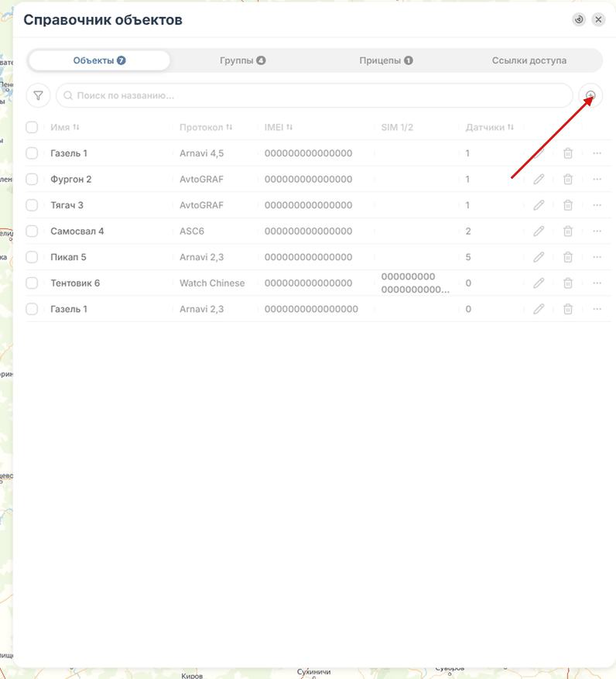Image resolution: width=616 pixels, height=679 pixels.
Task: Check the Газель 1 Arnavi 2,3 row checkbox
Action: [32, 309]
